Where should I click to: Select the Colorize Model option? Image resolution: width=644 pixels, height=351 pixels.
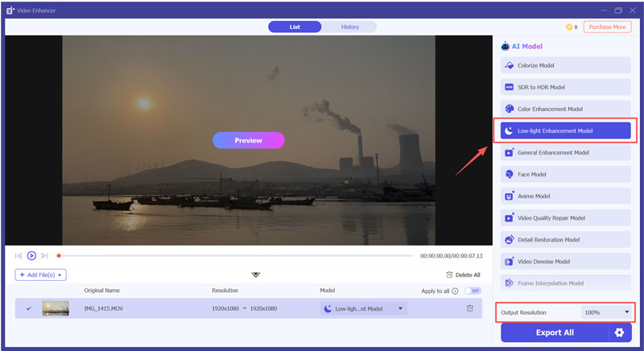click(x=565, y=65)
